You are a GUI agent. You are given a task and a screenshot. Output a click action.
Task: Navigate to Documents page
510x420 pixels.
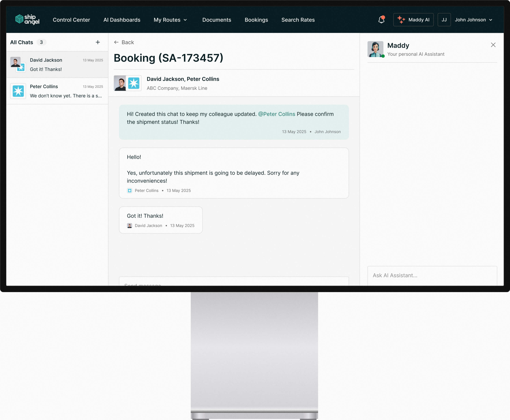pyautogui.click(x=217, y=20)
